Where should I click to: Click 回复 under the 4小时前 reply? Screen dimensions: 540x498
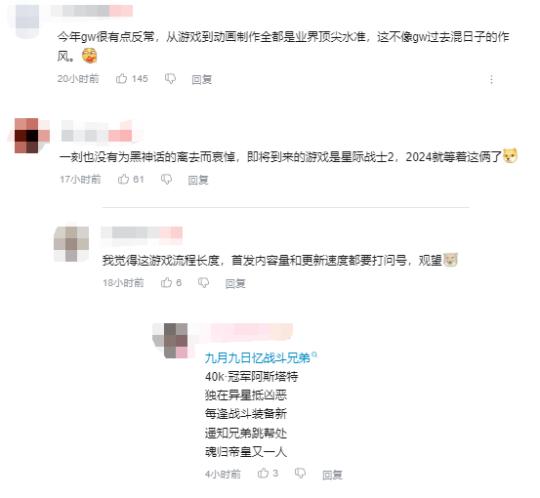click(x=332, y=475)
